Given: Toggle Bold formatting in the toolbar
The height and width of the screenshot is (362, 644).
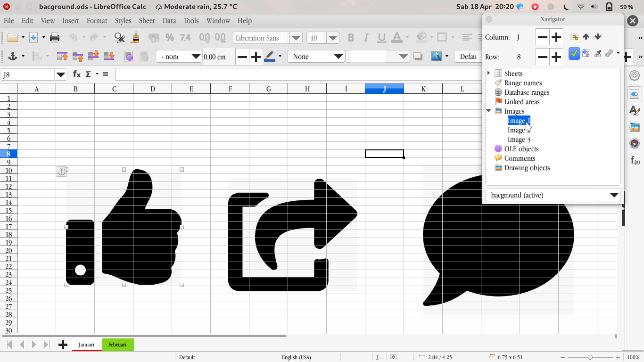Looking at the screenshot, I should click(350, 38).
